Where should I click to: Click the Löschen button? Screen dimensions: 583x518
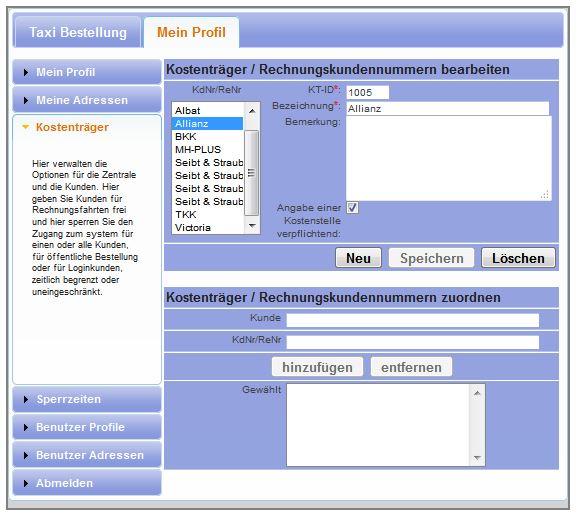click(518, 258)
